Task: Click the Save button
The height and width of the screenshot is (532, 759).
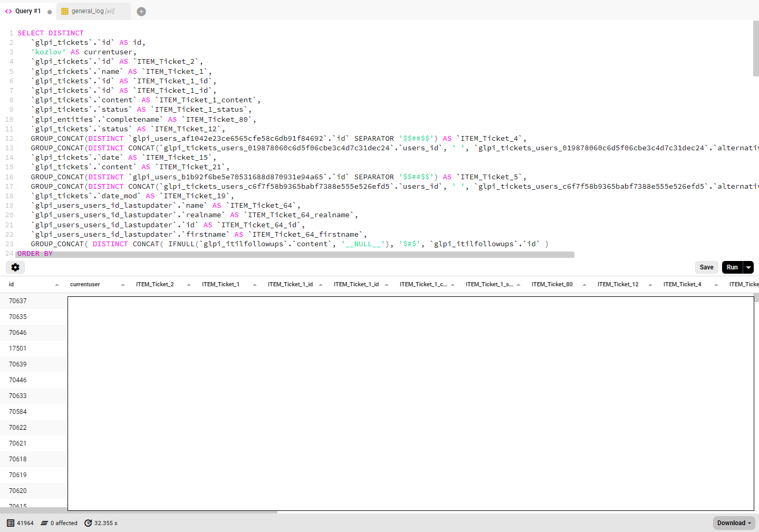Action: point(706,267)
